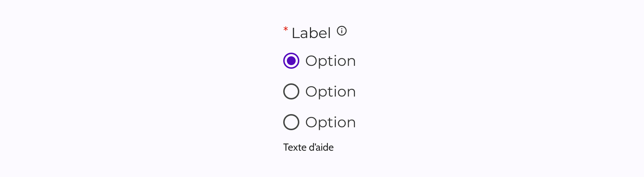Choose the last unselected radio circle

291,122
